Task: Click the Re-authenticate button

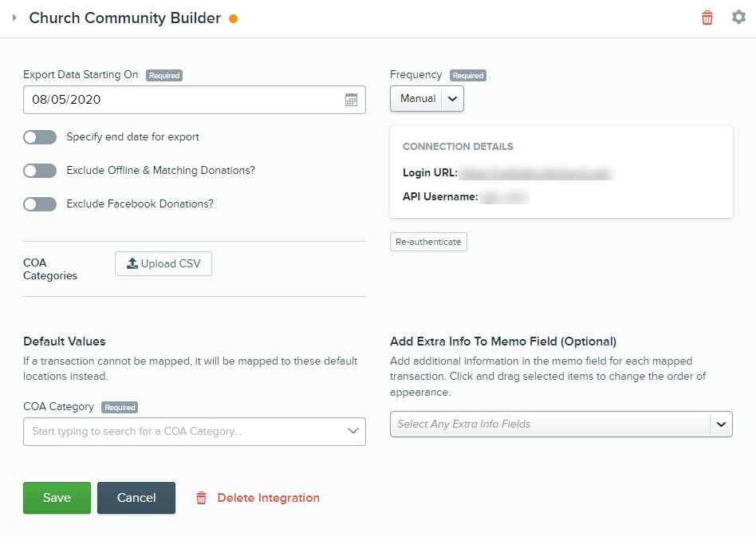Action: 428,242
